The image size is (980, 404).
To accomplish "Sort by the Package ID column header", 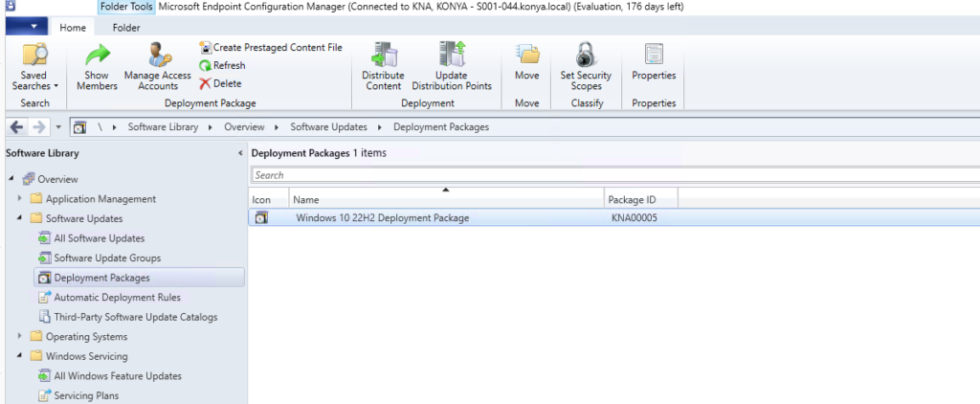I will click(x=641, y=199).
